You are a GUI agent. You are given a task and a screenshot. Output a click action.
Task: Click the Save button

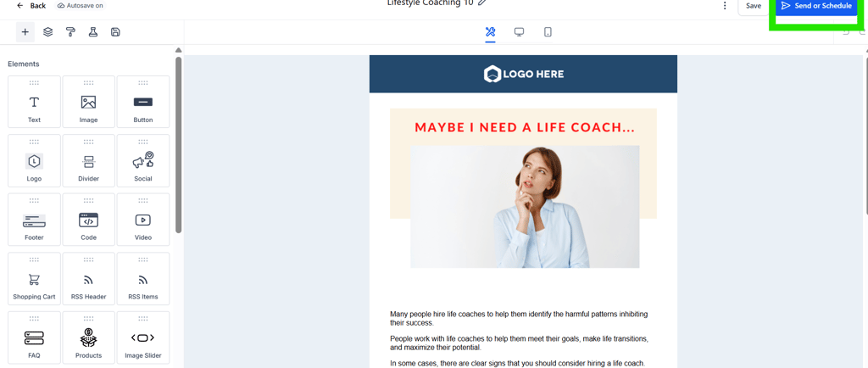click(754, 6)
